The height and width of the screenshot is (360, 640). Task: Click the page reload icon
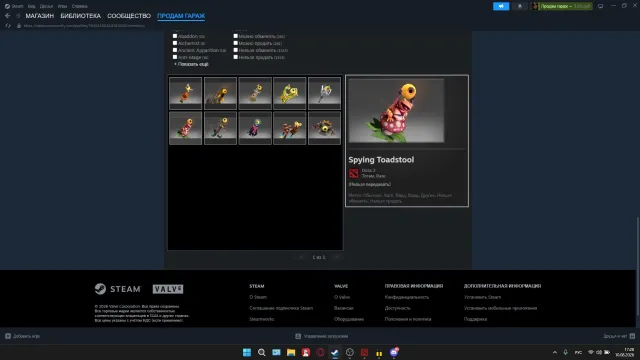(8, 26)
